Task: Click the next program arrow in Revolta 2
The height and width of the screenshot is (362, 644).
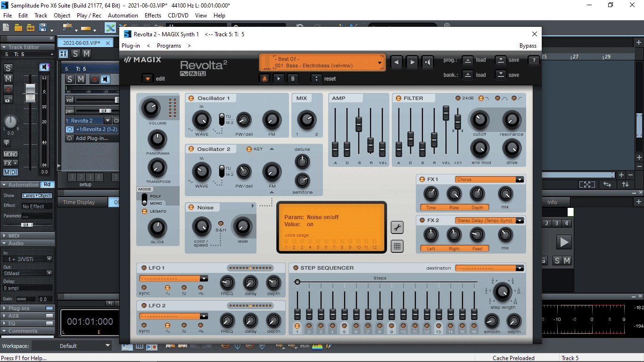Action: [x=413, y=62]
